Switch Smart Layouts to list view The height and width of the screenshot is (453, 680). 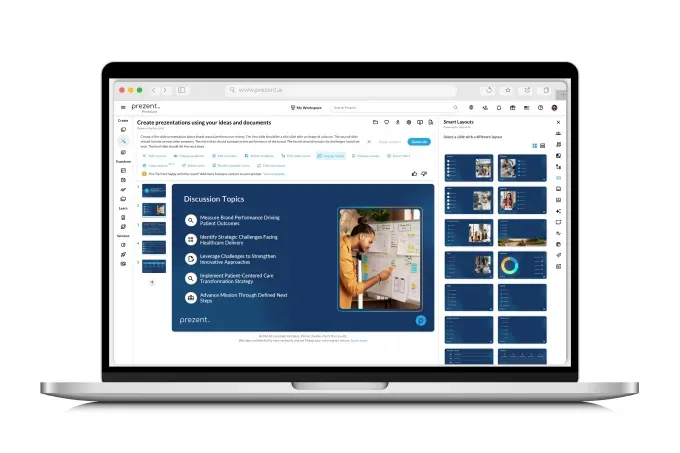tap(542, 145)
